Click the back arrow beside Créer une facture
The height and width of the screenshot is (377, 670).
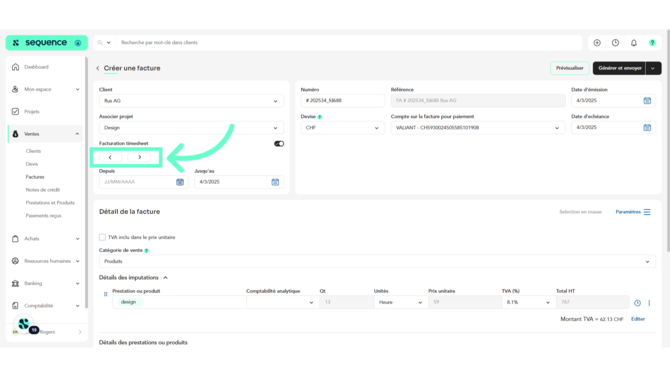click(x=98, y=68)
